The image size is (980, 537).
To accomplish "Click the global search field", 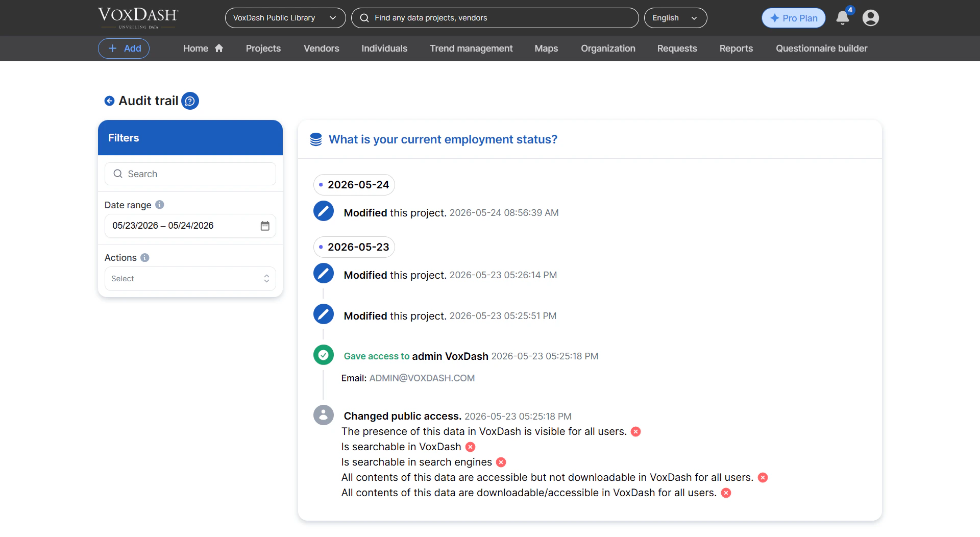I will pos(495,18).
